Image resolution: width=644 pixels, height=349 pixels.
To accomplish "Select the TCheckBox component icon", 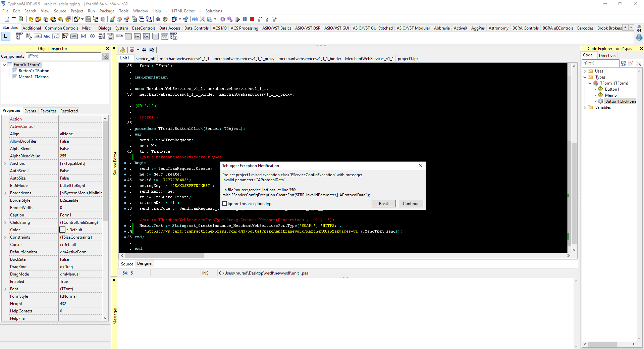I will pos(83,36).
